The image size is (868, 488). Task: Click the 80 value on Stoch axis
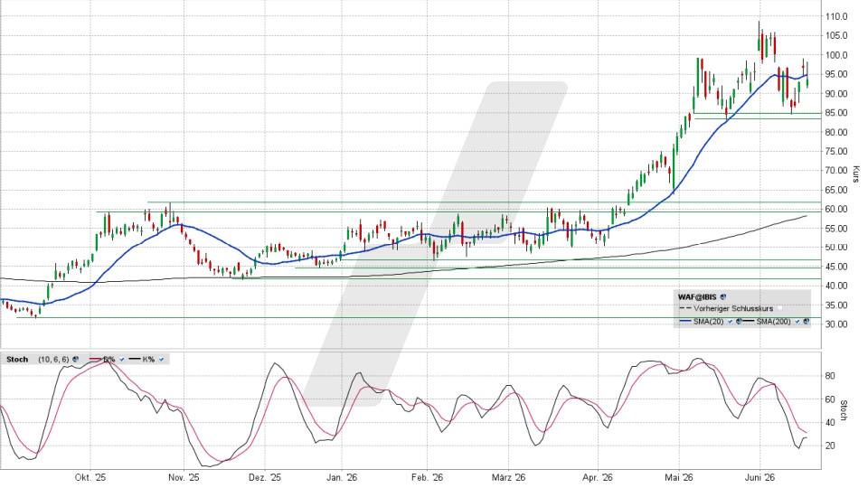tap(830, 376)
